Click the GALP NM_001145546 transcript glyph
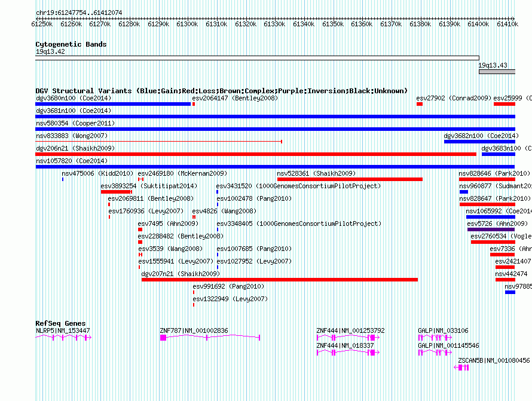 435,353
